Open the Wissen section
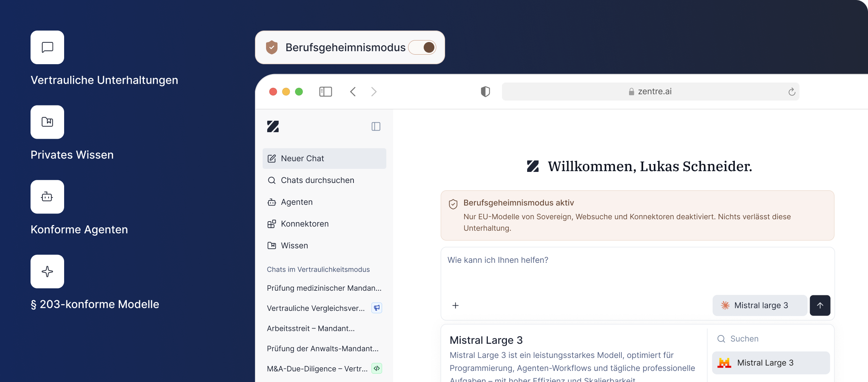The height and width of the screenshot is (382, 868). (x=324, y=246)
